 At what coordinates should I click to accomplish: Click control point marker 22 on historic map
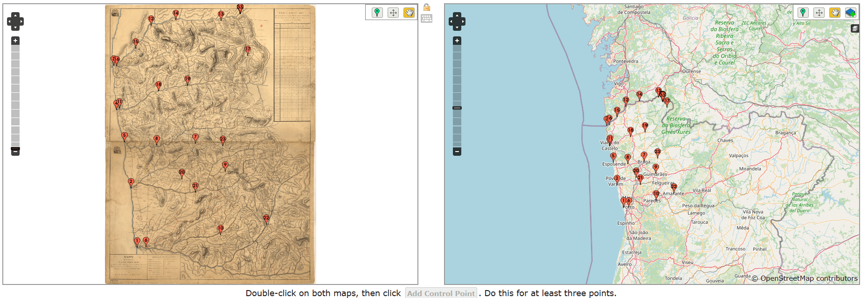pyautogui.click(x=266, y=219)
